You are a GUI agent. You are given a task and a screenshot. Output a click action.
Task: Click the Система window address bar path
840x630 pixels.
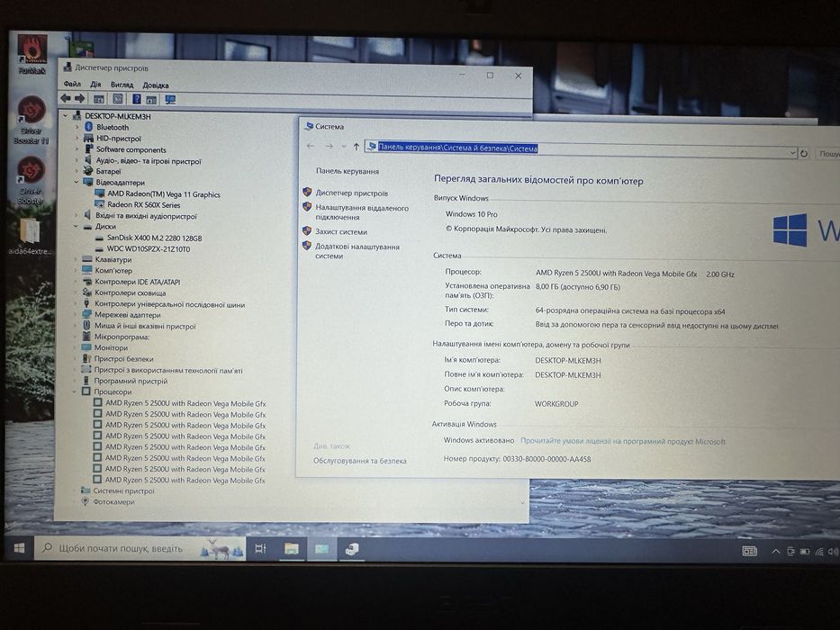[457, 148]
